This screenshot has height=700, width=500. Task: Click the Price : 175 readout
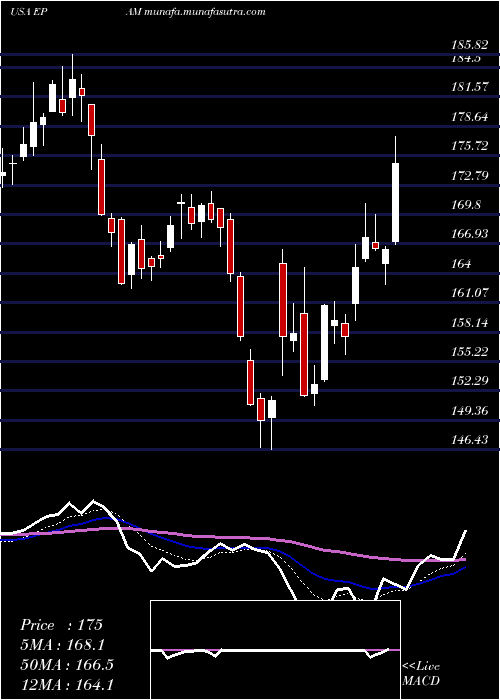tap(62, 625)
